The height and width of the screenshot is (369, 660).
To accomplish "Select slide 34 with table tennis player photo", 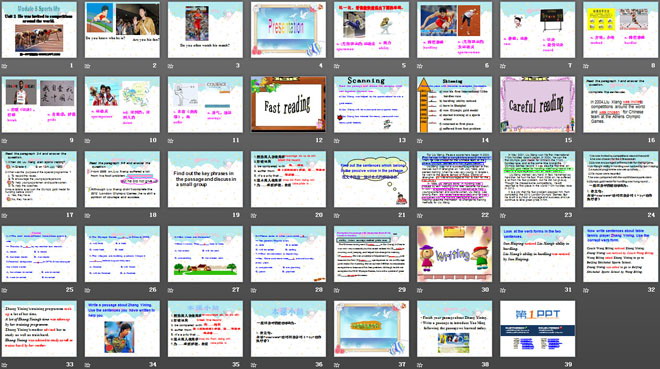I will (x=122, y=329).
